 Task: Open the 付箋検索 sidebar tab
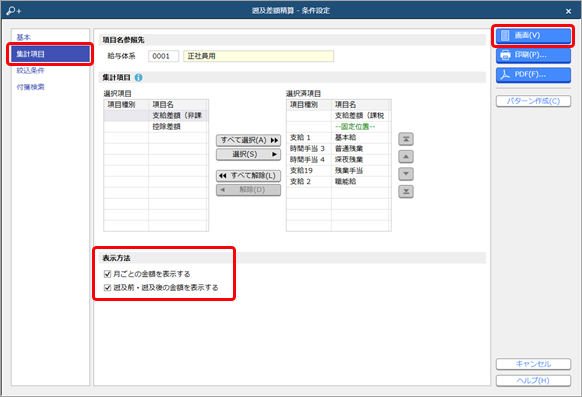[x=30, y=87]
